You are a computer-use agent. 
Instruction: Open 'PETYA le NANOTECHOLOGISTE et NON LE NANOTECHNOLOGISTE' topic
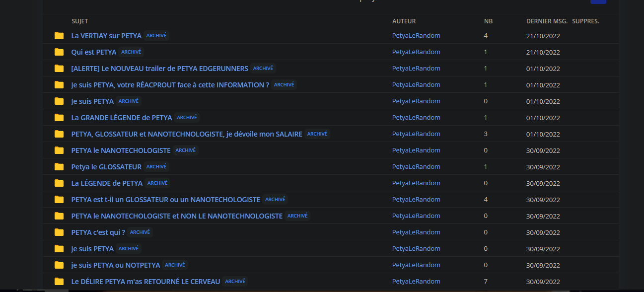click(x=177, y=216)
